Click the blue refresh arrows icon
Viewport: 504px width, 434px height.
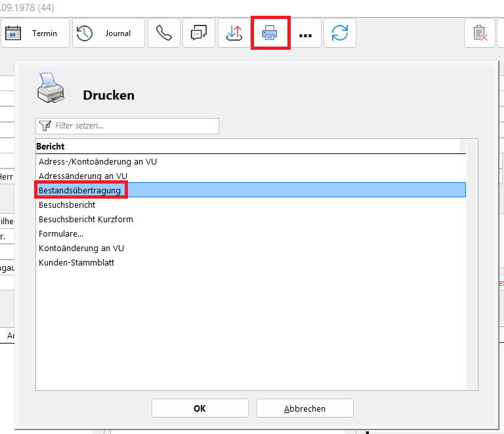pos(339,33)
